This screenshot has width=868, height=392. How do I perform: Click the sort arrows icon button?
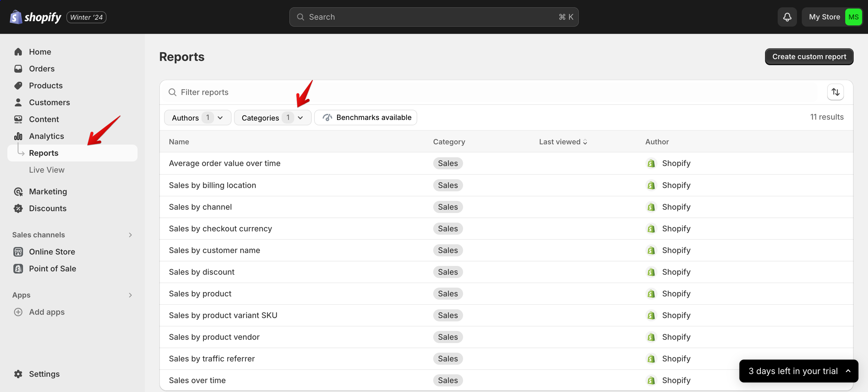[x=835, y=92]
